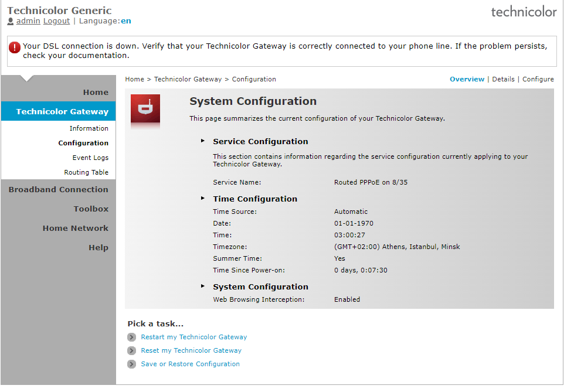
Task: Click the 'Routed PPPoE on 8/35' value
Action: pos(371,182)
